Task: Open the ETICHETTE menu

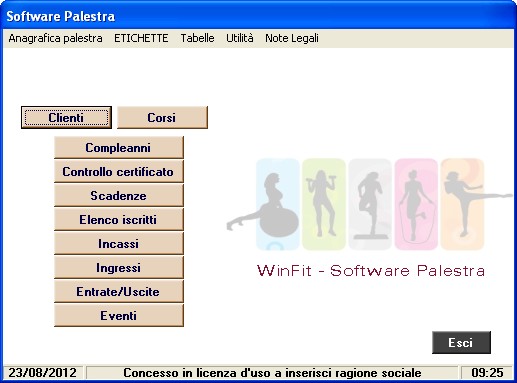Action: [x=141, y=38]
